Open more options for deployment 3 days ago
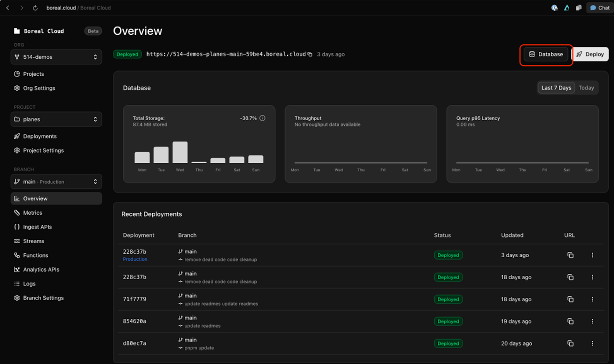Screen dimensions: 614x364 tap(592, 255)
